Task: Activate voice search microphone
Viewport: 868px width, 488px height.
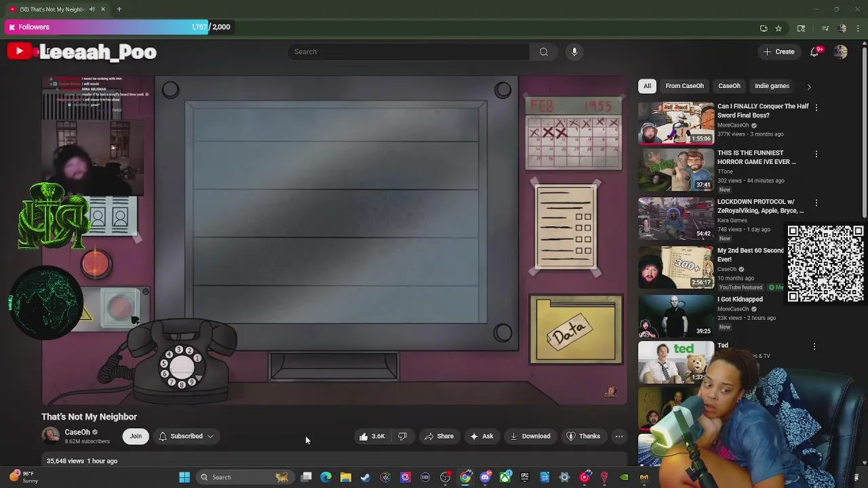Action: (x=574, y=52)
